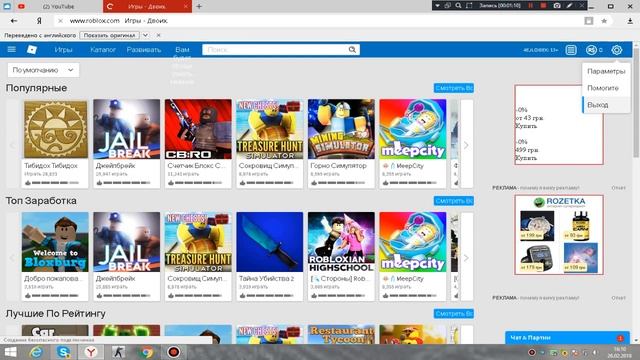
Task: Pause the screen recording
Action: click(x=531, y=6)
